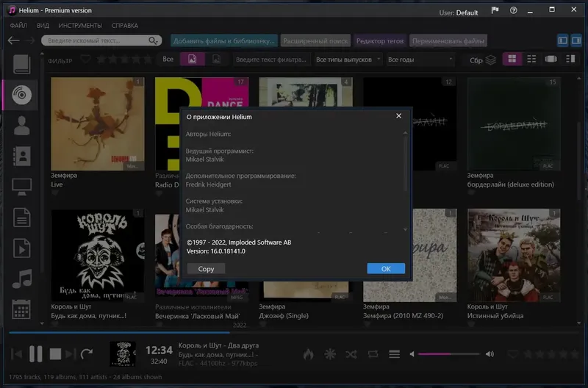Switch to grid thumbnail view
The height and width of the screenshot is (388, 588).
(x=512, y=59)
